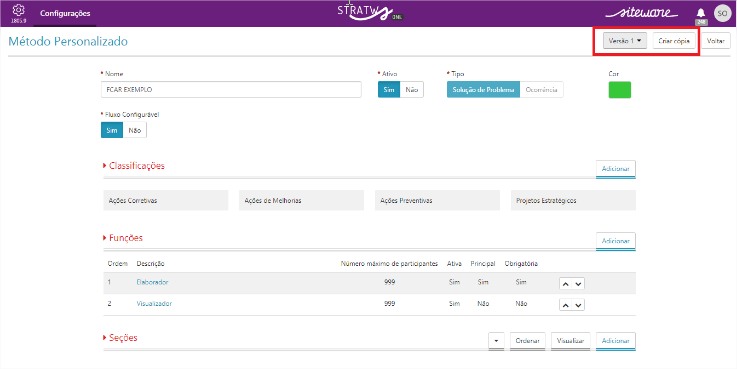
Task: Click the Ordem column header
Action: click(x=118, y=264)
